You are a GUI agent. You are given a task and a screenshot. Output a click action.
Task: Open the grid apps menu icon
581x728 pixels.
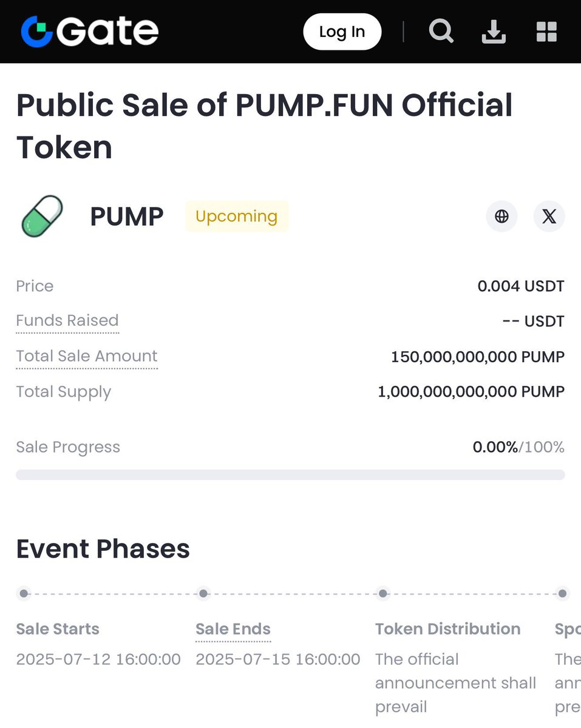546,32
